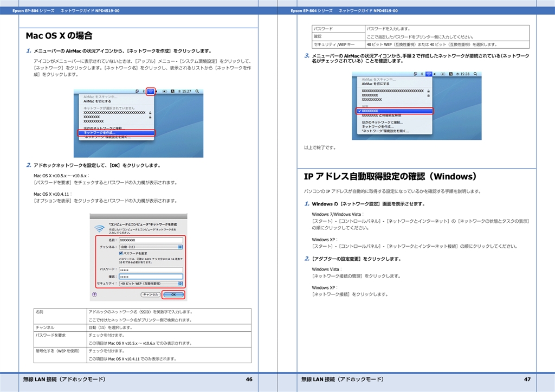555x392 pixels.
Task: Click lock icon of the longest network in 15:28 menu
Action: tap(428, 91)
